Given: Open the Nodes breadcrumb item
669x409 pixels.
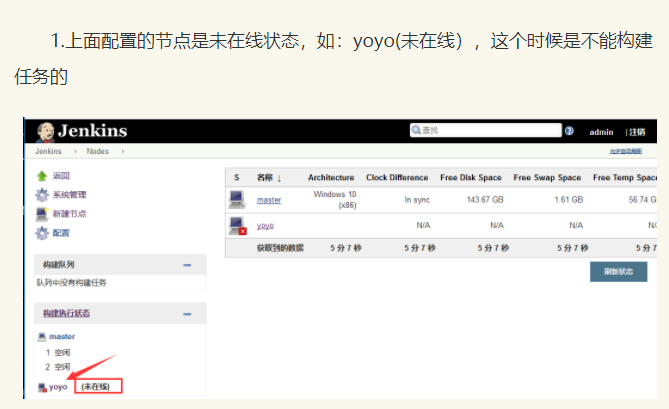Looking at the screenshot, I should click(x=98, y=151).
